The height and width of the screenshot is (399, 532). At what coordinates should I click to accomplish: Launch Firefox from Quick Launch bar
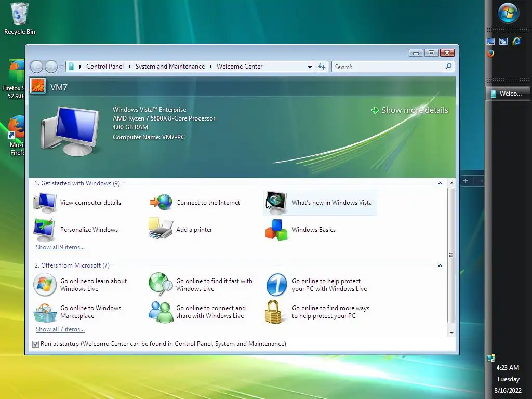[490, 54]
